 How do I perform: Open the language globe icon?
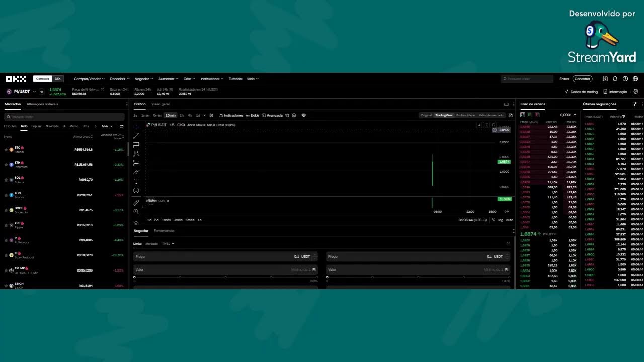pyautogui.click(x=635, y=79)
